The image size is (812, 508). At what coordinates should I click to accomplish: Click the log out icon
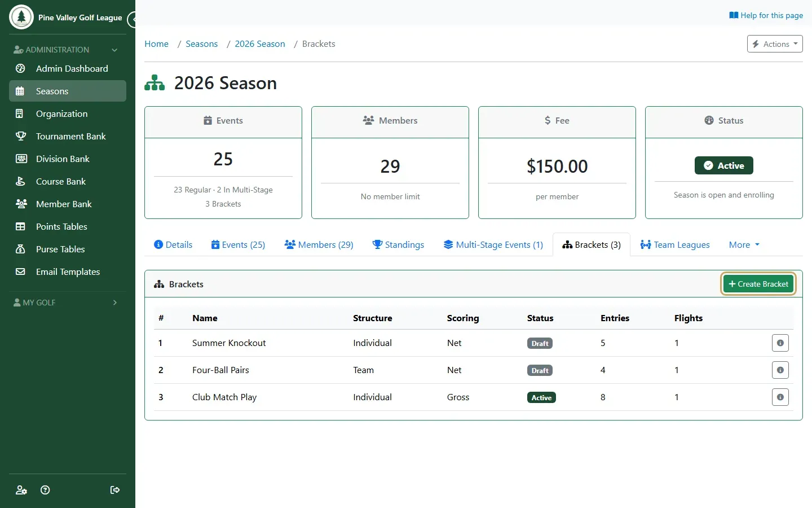[115, 490]
